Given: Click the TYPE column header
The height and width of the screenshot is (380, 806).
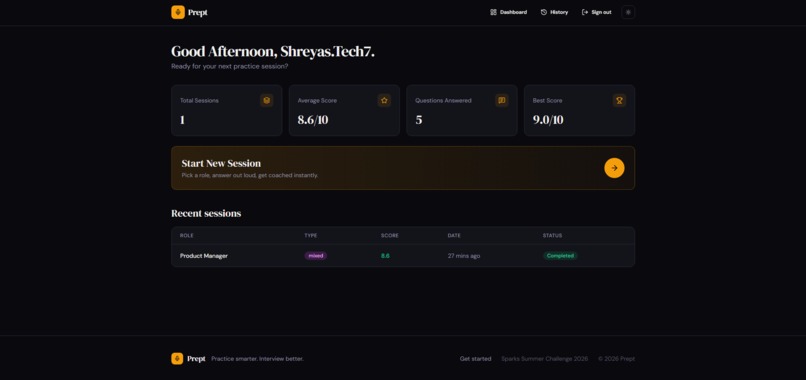Looking at the screenshot, I should click(x=310, y=236).
